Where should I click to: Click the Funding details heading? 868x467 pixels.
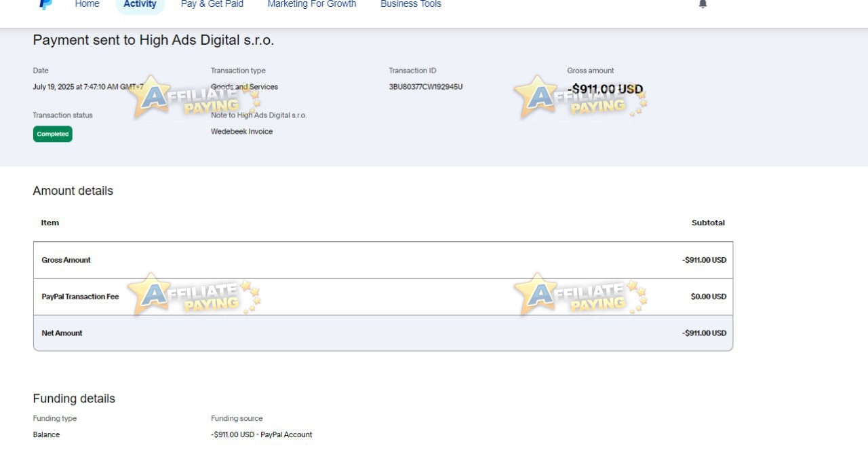pos(74,398)
